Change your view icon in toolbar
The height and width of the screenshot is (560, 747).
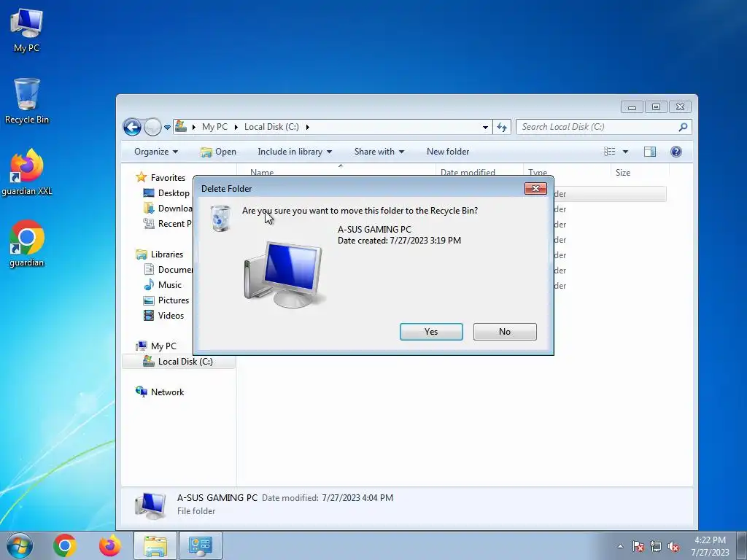(609, 152)
